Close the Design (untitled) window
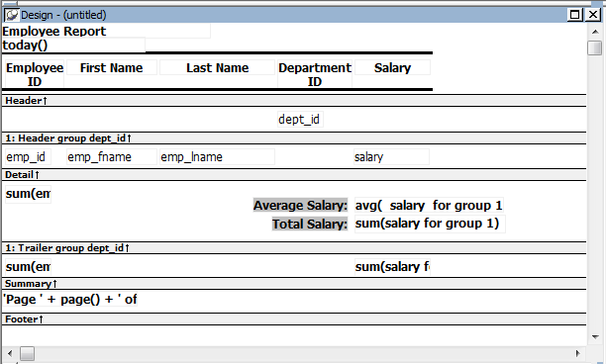The image size is (606, 364). (x=593, y=15)
